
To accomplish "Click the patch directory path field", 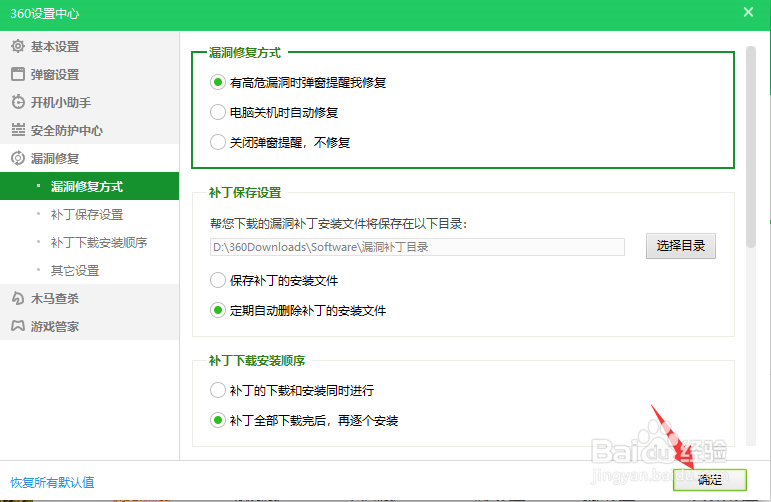I will [x=417, y=247].
